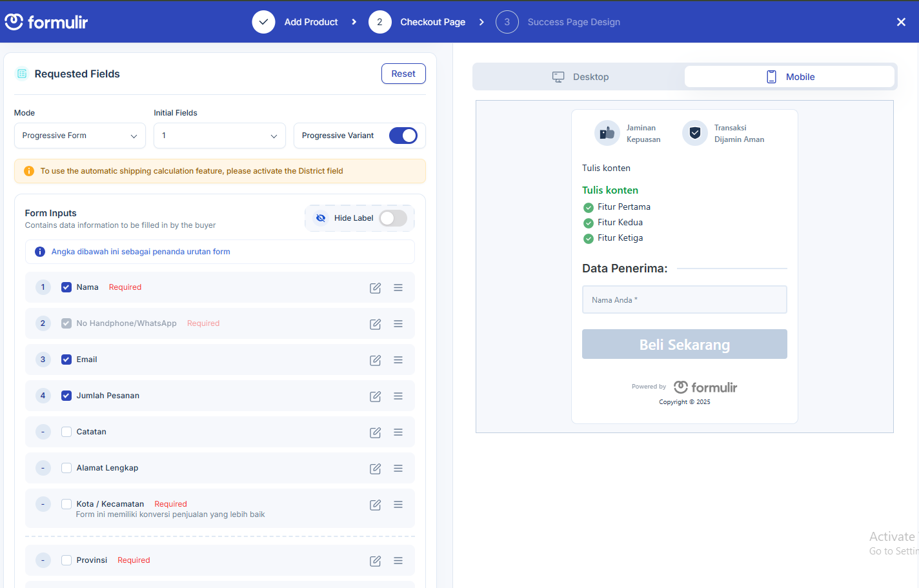Screen dimensions: 919x588
Task: Click the green check beside Fitur Pertama
Action: [589, 208]
